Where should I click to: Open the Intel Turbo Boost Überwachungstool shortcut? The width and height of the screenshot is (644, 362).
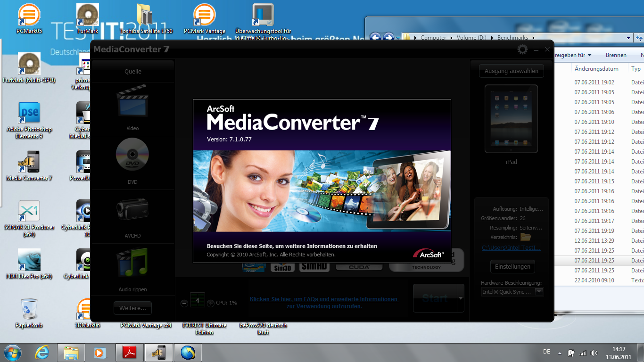coord(263,22)
